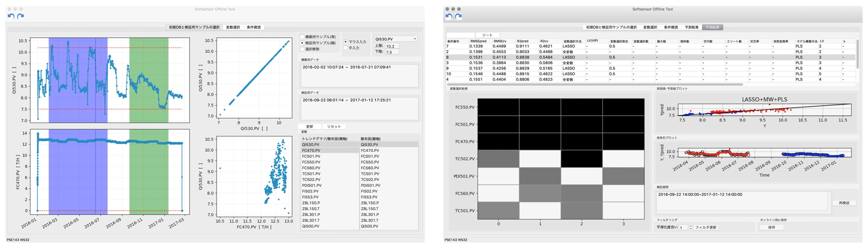868x250 pixels.
Task: Select TC501.PV in horizontal-axis list
Action: [330, 174]
